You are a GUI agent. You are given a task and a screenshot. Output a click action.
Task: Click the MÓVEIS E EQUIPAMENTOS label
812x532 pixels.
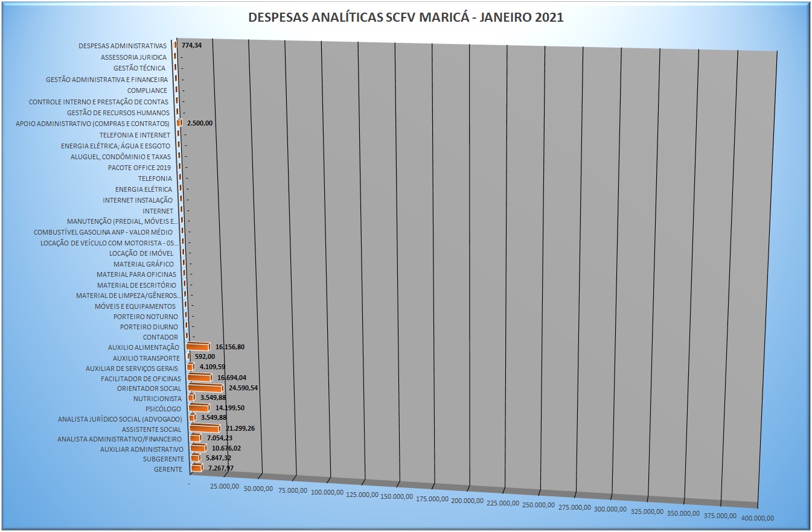tap(136, 306)
